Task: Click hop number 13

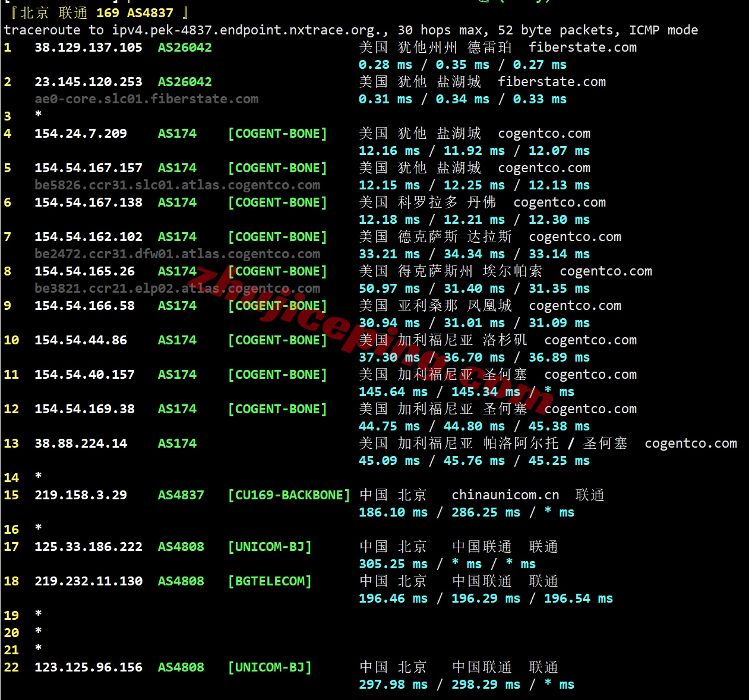Action: [11, 444]
